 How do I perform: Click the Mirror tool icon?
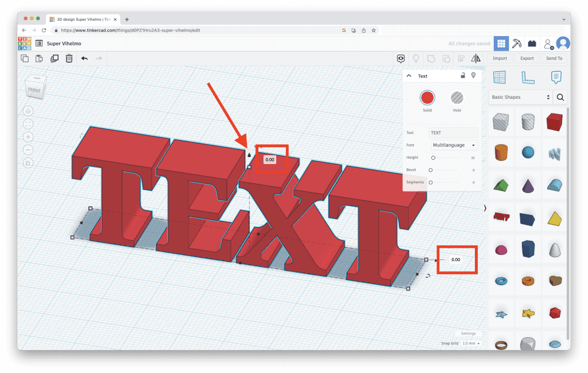pyautogui.click(x=475, y=58)
